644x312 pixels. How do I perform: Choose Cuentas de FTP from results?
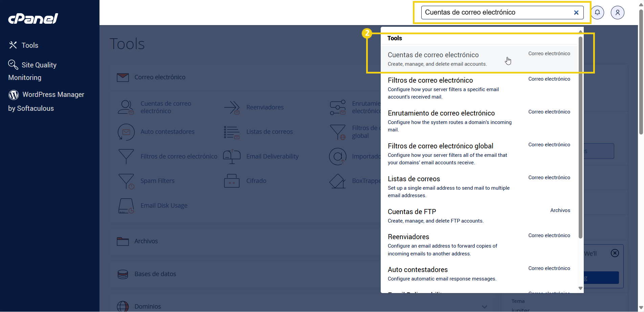pos(412,212)
